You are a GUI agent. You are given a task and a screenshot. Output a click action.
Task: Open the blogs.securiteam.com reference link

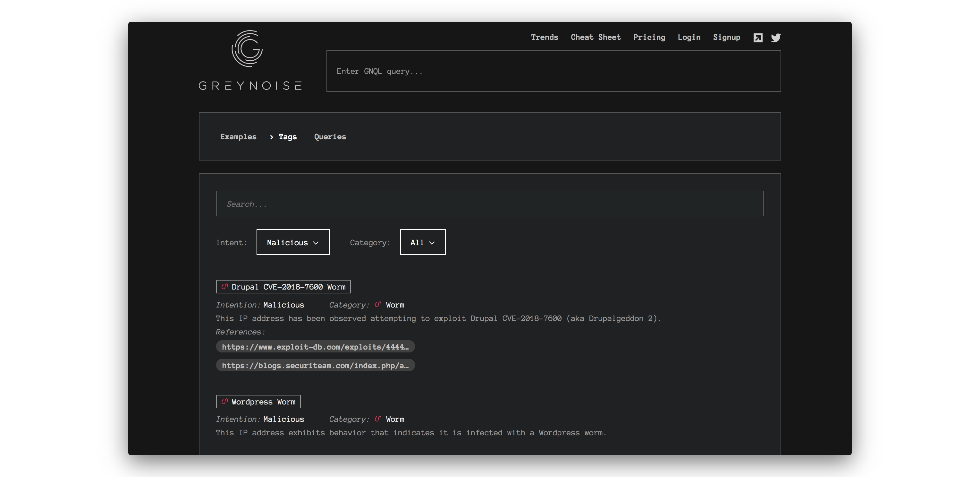315,366
